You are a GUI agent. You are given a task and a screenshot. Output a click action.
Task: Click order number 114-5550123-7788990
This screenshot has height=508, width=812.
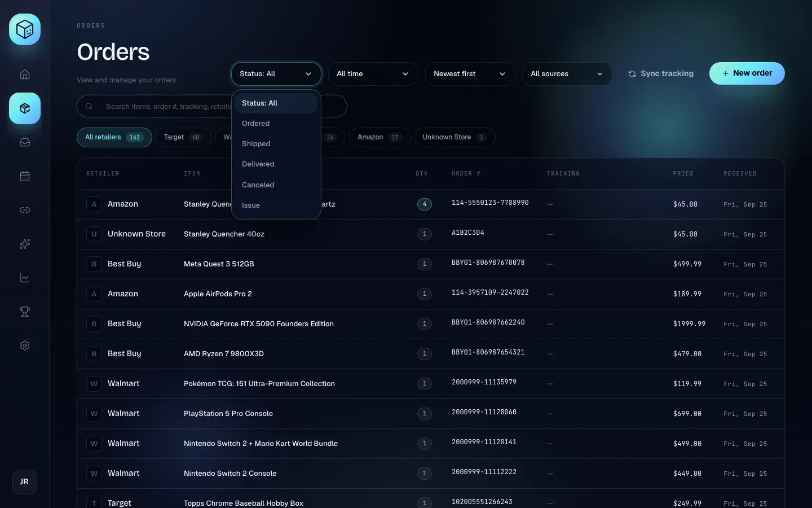click(x=490, y=203)
